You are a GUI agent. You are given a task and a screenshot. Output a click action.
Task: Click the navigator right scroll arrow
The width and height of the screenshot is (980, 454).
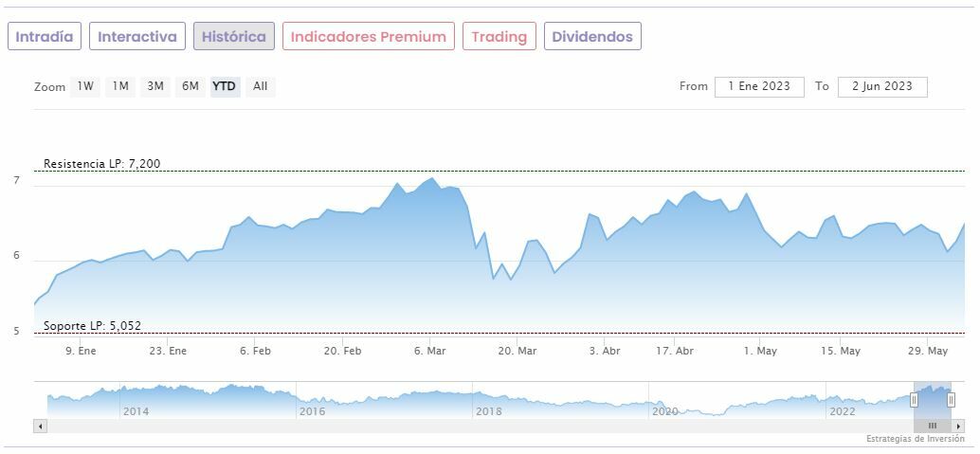coord(958,427)
